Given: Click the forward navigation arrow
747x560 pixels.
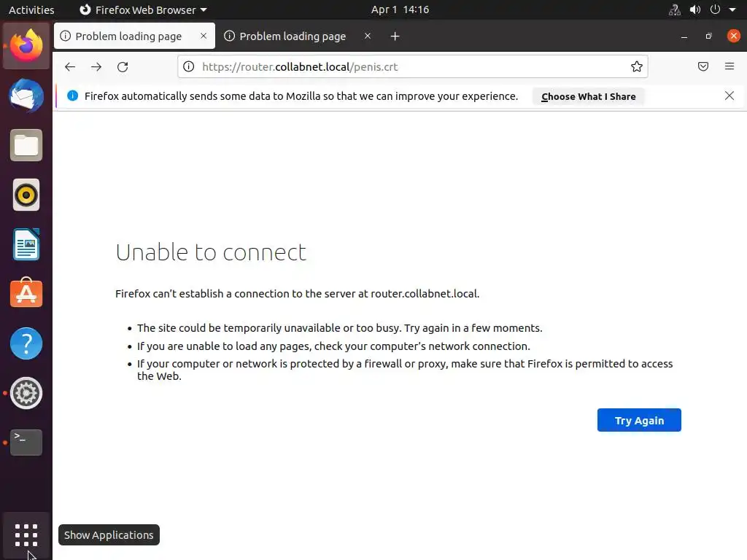Looking at the screenshot, I should pos(96,66).
